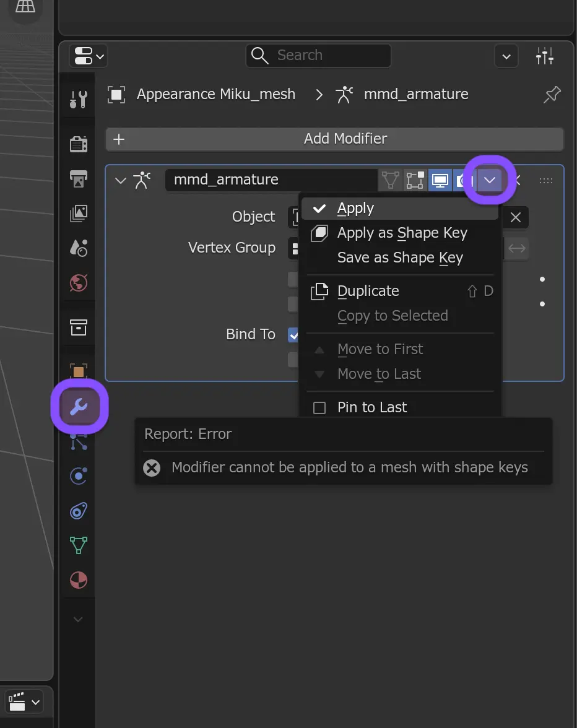
Task: Open the Material properties tab
Action: 79,580
